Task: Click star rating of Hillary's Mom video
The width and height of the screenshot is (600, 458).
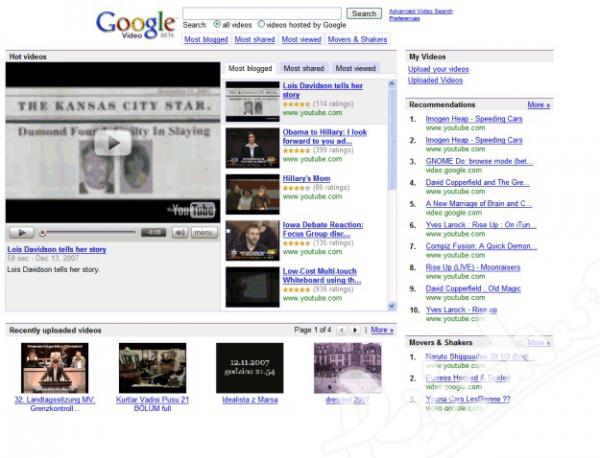Action: point(296,188)
